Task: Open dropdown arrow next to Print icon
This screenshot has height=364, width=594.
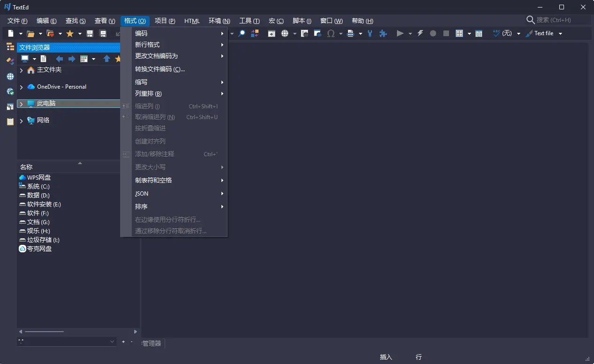Action: 360,33
